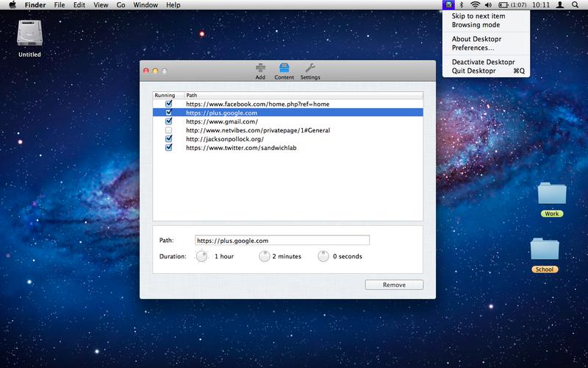Click the Bluetooth status icon
588x368 pixels.
(x=462, y=5)
